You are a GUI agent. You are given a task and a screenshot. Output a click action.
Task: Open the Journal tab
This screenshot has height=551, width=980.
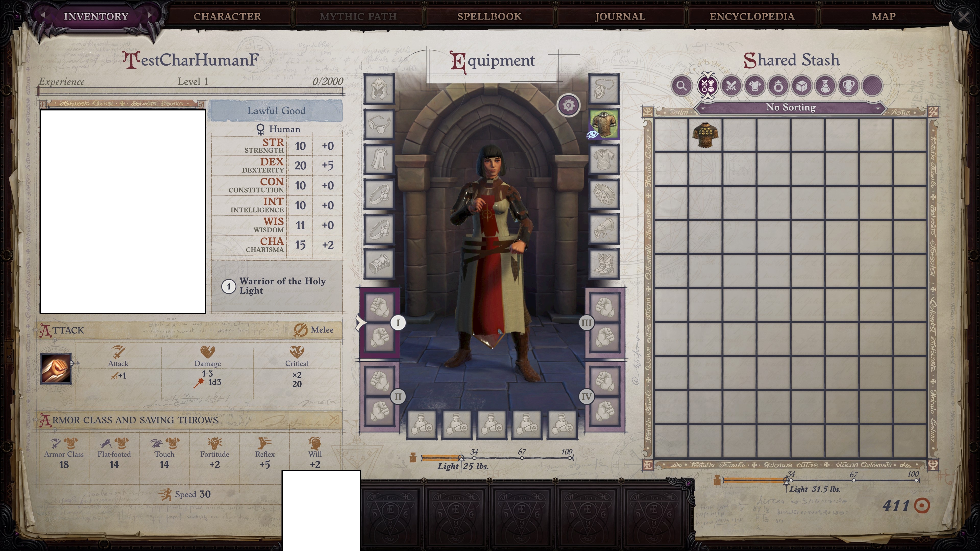click(620, 16)
